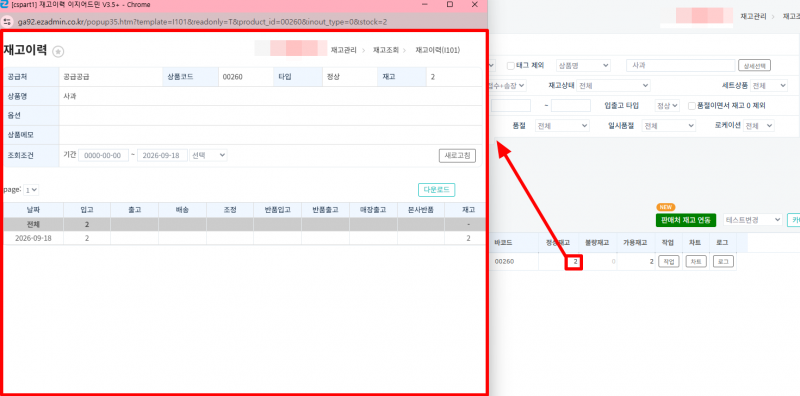Open the 입출고 타입 정상 dropdown
The image size is (800, 396).
click(x=667, y=106)
